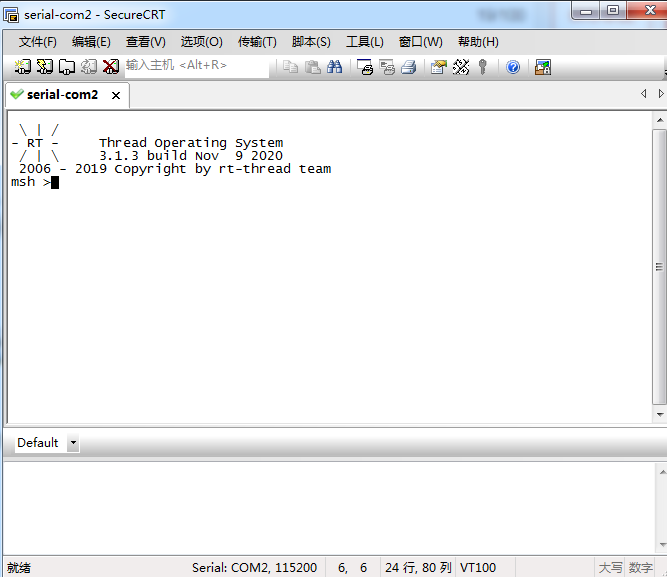
Task: Click the VT100 status entry
Action: click(x=478, y=568)
